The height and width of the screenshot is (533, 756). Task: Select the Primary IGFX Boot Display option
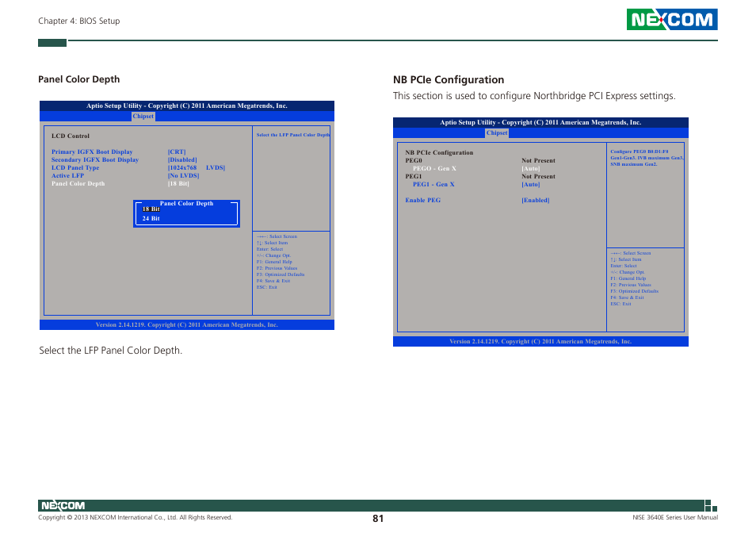(92, 151)
